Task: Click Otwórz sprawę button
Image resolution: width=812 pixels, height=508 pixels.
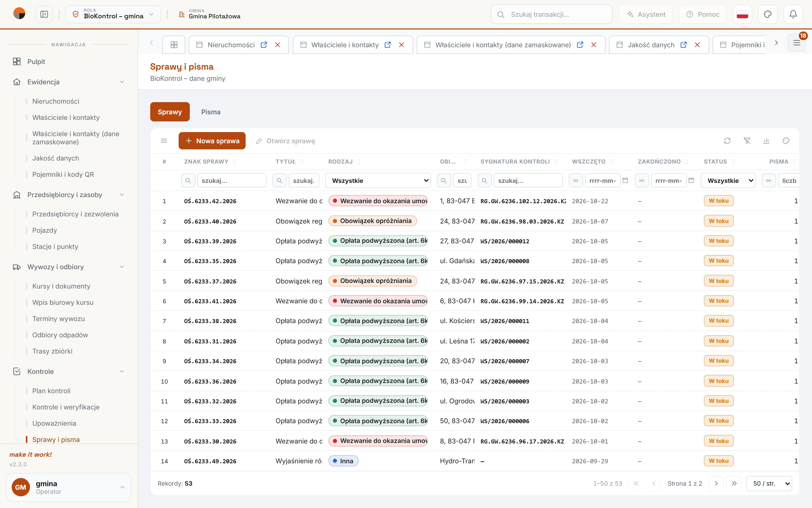Action: (285, 141)
